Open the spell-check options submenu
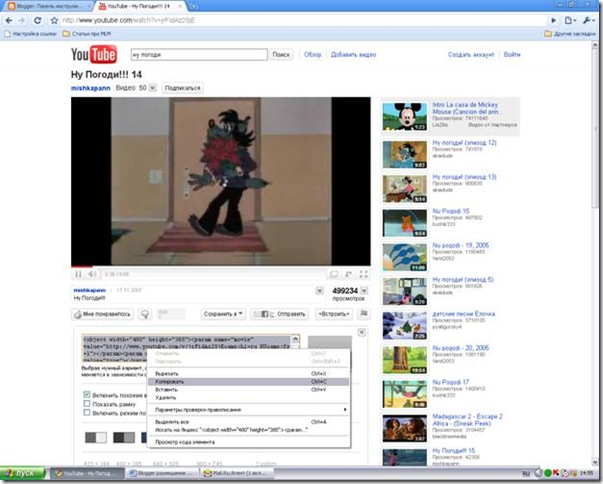 (248, 409)
